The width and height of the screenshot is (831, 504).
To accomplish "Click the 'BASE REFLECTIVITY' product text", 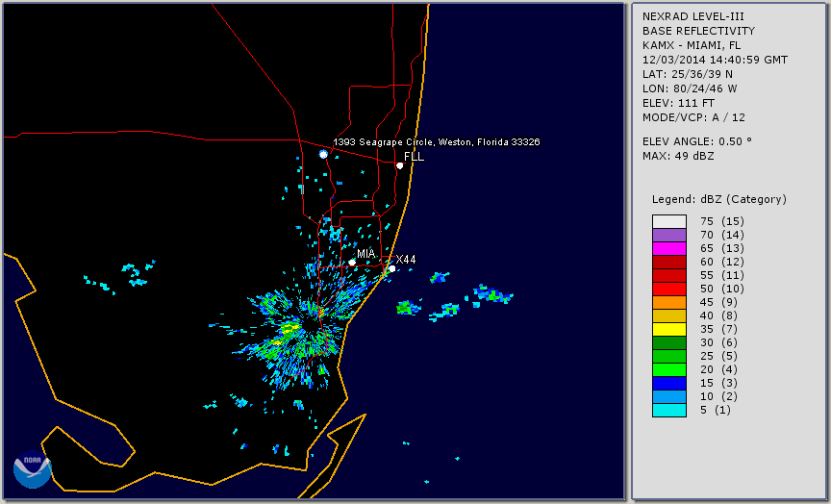I will [x=698, y=31].
